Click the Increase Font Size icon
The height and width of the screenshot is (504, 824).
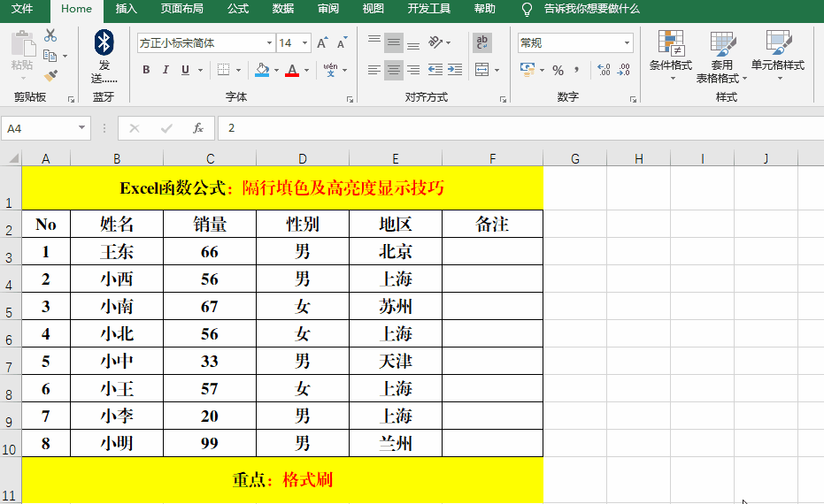[x=322, y=42]
